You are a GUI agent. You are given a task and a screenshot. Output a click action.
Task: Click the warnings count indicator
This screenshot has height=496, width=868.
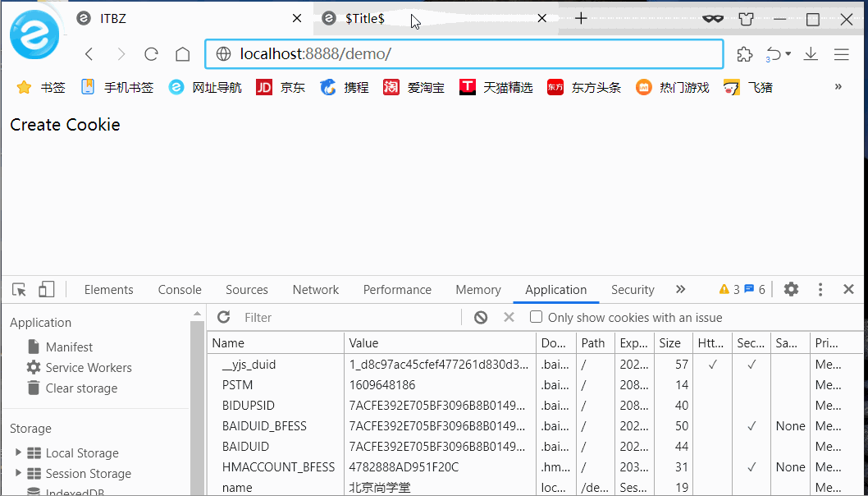pyautogui.click(x=729, y=289)
